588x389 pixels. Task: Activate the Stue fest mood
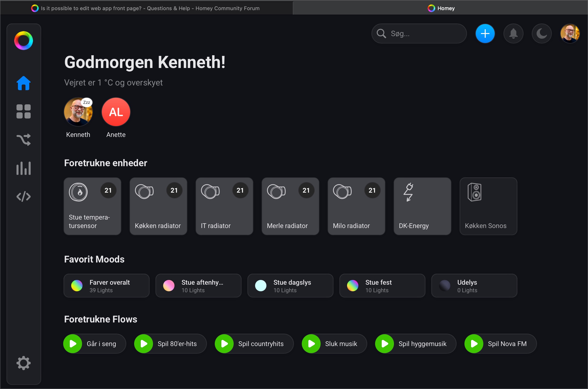[x=382, y=286]
